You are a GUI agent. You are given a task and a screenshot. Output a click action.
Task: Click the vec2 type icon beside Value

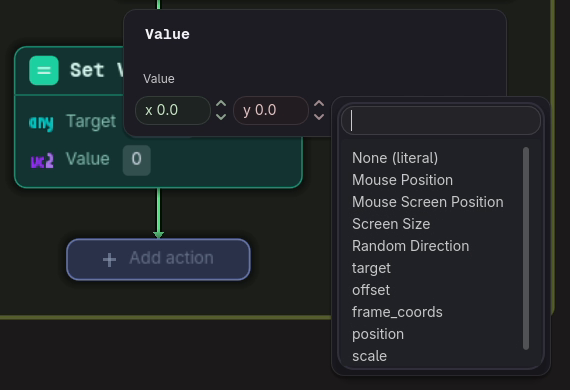42,160
